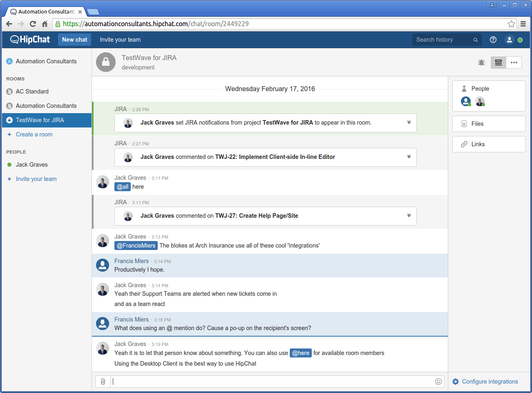Switch to the AC Standard room
Viewport: 532px width, 393px height.
point(46,92)
